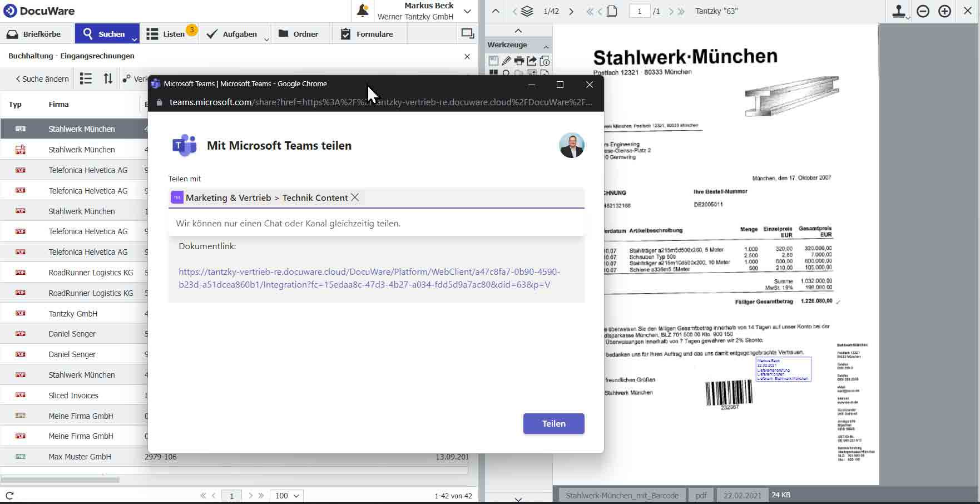Click the single page icon in viewer

coord(612,11)
